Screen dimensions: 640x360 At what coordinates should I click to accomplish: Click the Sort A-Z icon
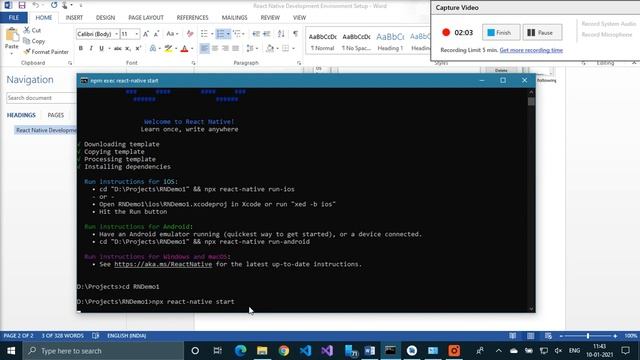click(281, 34)
